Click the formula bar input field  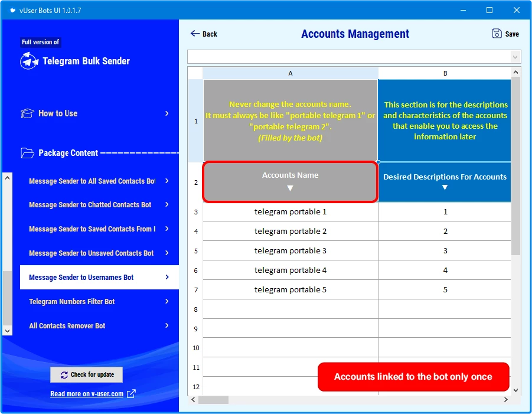(x=349, y=57)
